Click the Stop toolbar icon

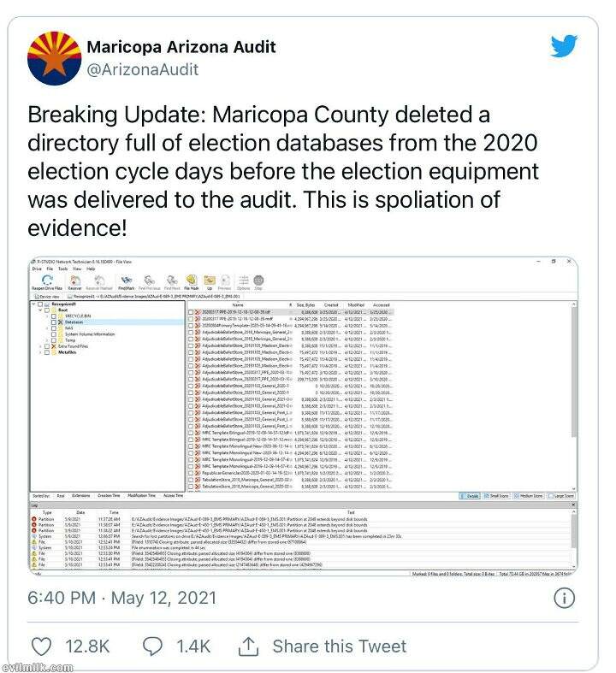click(x=258, y=280)
